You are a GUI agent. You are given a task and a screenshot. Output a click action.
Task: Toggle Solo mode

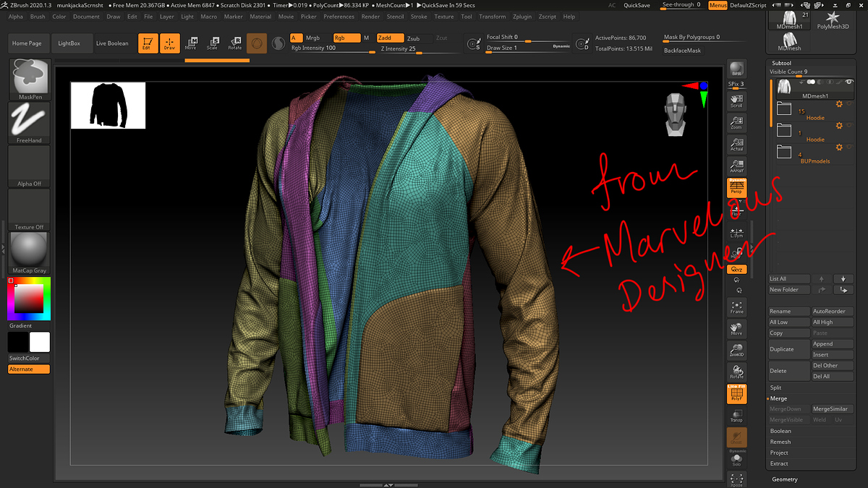tap(736, 459)
